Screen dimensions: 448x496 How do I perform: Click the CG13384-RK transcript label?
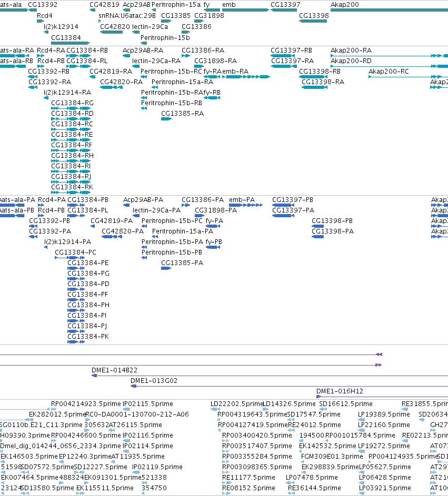click(x=72, y=187)
